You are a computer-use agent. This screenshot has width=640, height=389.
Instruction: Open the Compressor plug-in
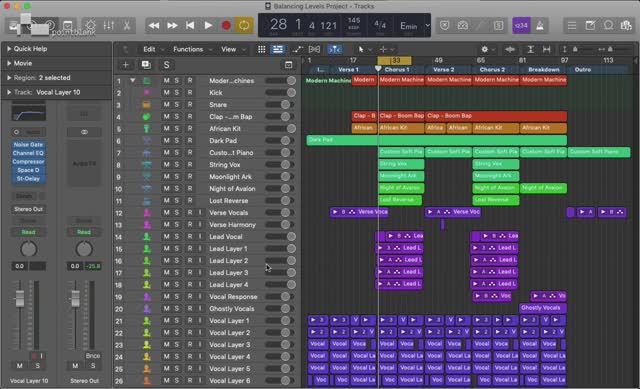[x=28, y=162]
